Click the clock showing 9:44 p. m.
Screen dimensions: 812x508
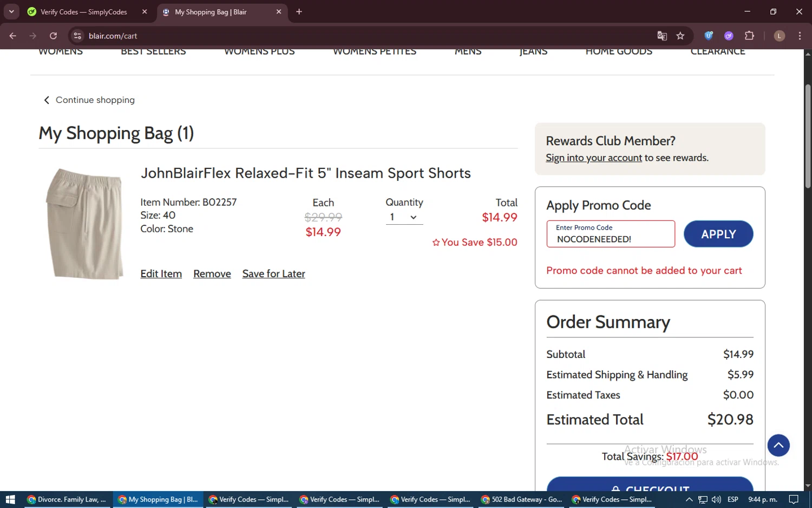(x=762, y=499)
